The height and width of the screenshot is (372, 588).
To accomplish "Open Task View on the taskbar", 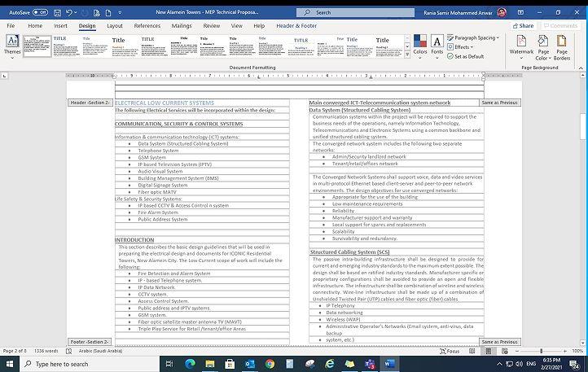I will 169,364.
